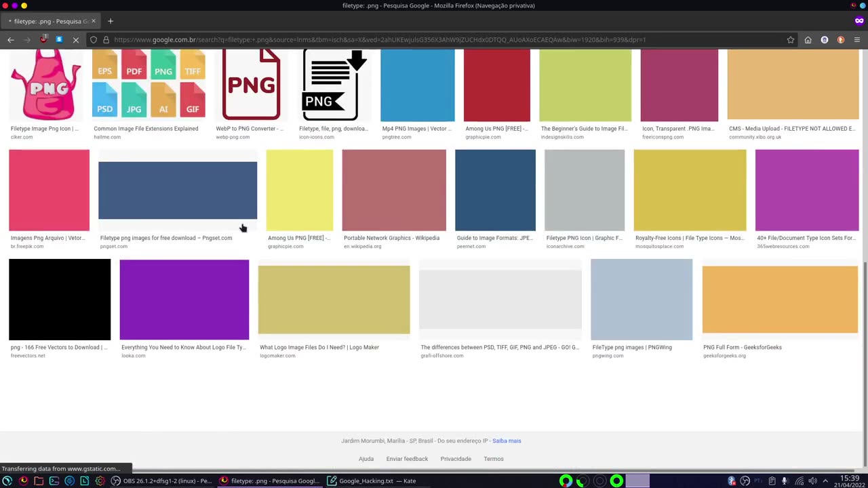Open 'What Logo Image Files Do I Need? | Logo Maker'

point(319,347)
